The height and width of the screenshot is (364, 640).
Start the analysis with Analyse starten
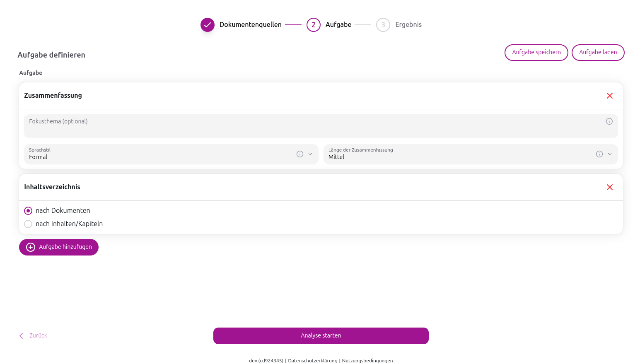pyautogui.click(x=321, y=336)
